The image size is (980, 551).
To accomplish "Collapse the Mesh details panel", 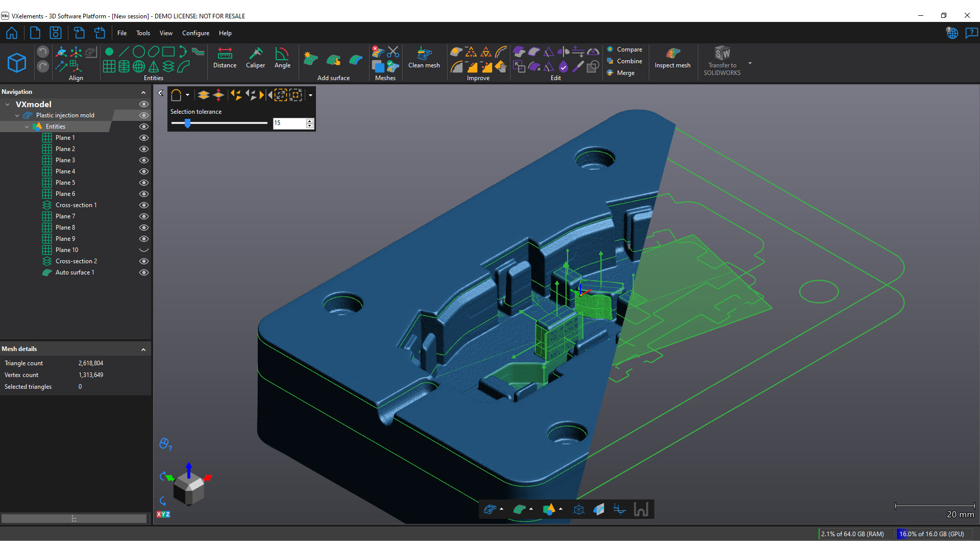I will click(x=143, y=349).
